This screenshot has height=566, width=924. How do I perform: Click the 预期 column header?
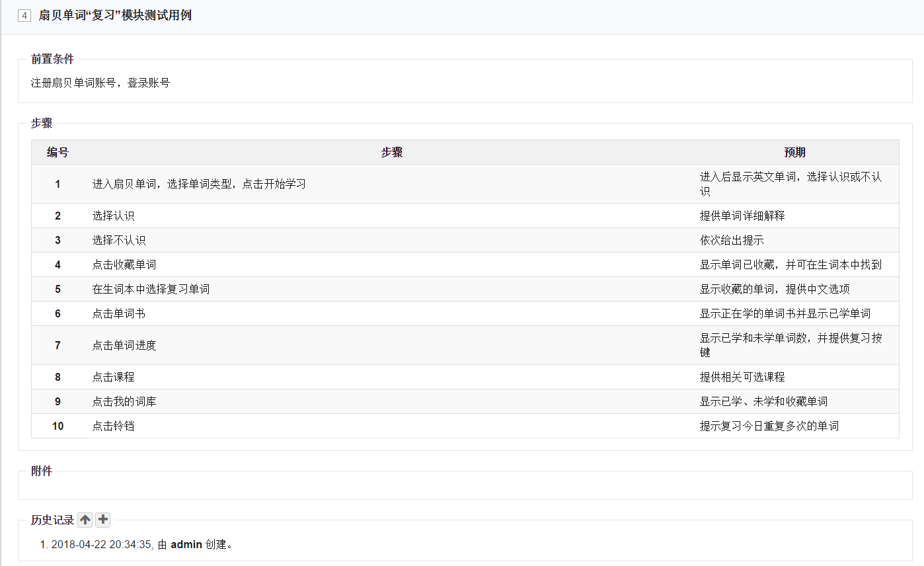point(794,152)
